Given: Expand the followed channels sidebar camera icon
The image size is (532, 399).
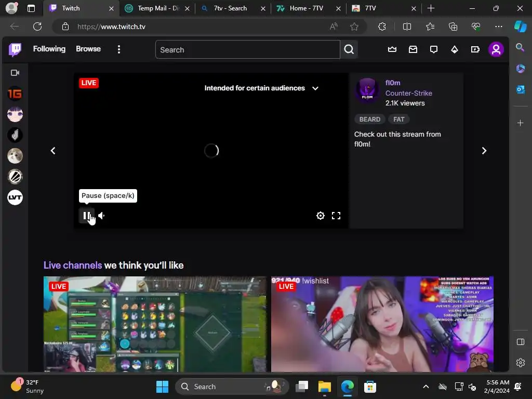Looking at the screenshot, I should (x=15, y=73).
